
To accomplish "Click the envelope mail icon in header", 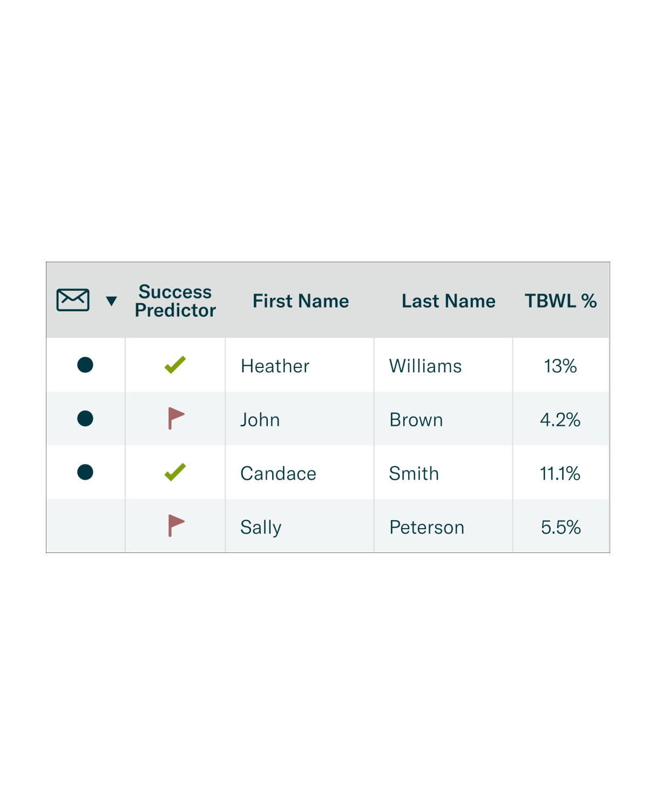I will point(73,300).
